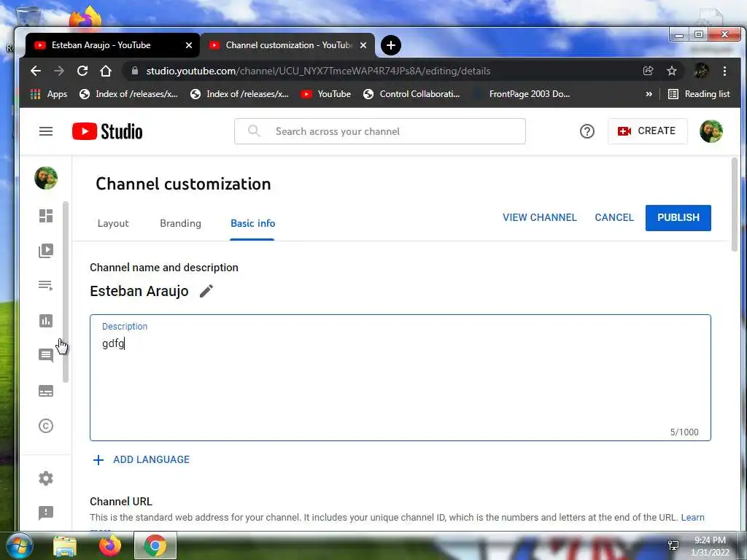
Task: Select the Basic info tab
Action: (x=252, y=223)
